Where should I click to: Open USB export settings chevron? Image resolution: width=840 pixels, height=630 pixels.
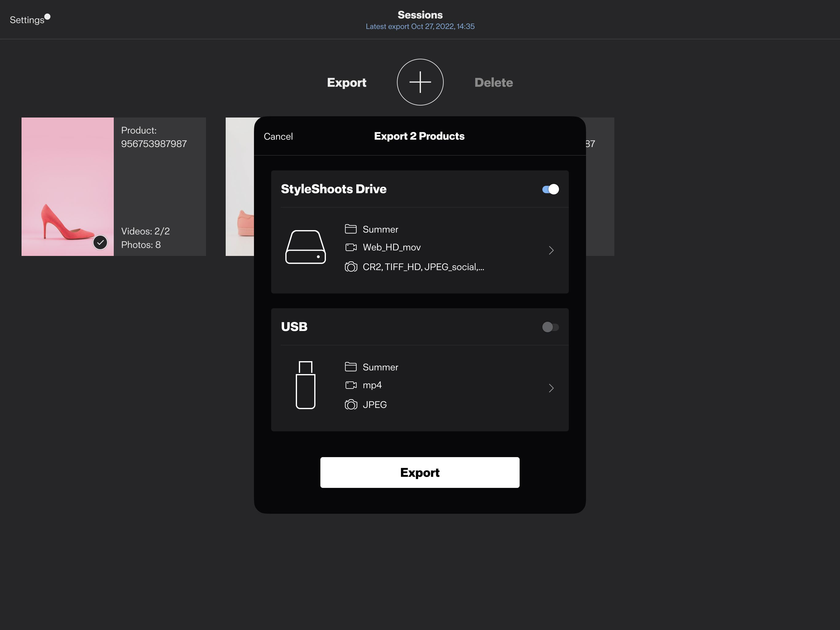(551, 388)
